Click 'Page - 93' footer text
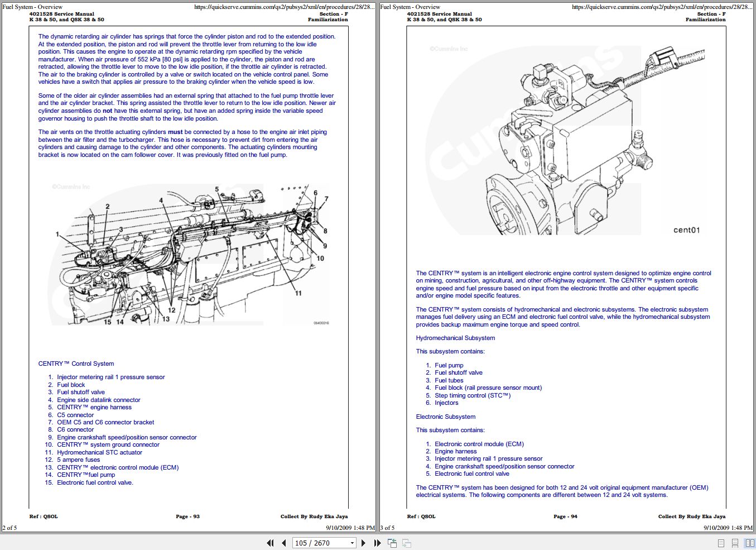The image size is (756, 550). tap(187, 516)
